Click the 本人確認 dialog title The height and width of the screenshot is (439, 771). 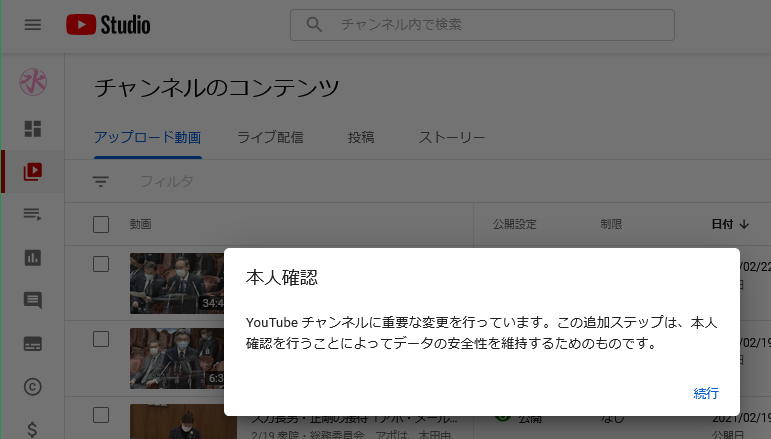coord(282,278)
